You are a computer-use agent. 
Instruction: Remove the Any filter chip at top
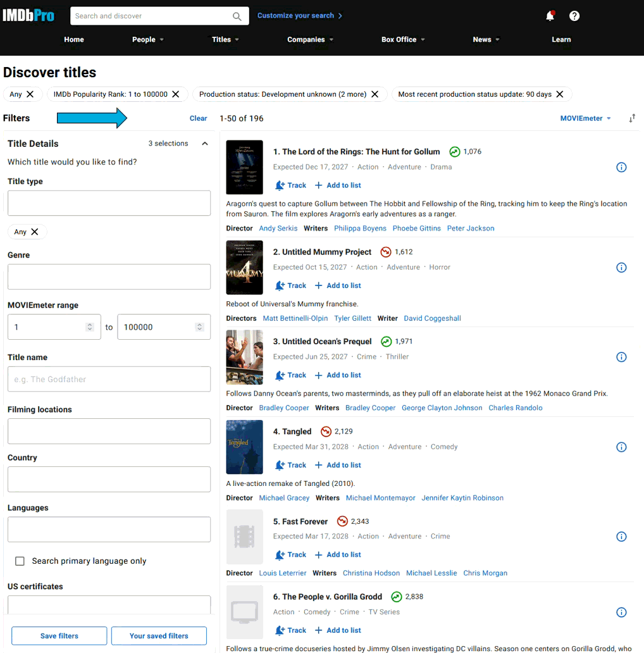tap(30, 94)
